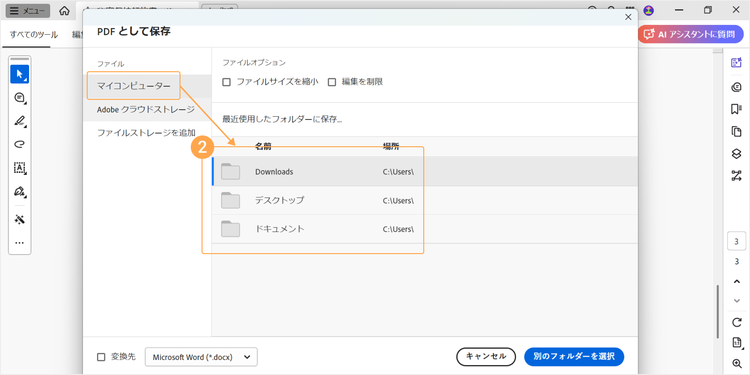Screen dimensions: 750x375
Task: Click the document vertical scrollbar
Action: 717,312
